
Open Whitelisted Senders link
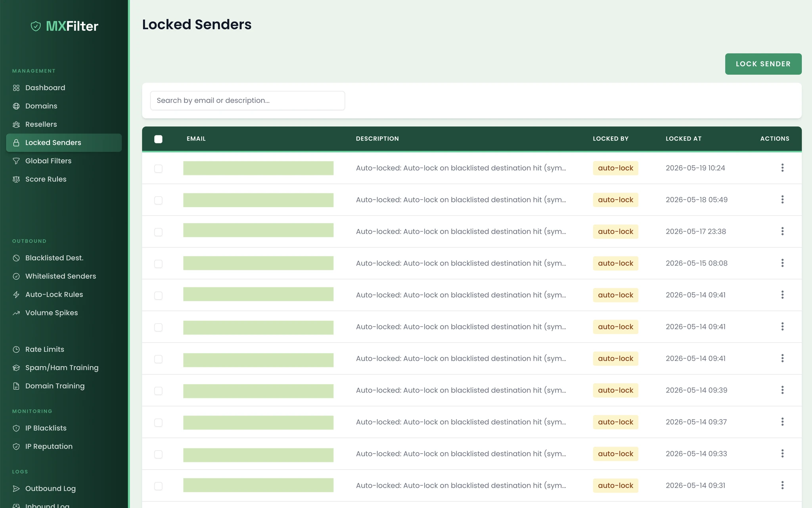click(x=64, y=276)
